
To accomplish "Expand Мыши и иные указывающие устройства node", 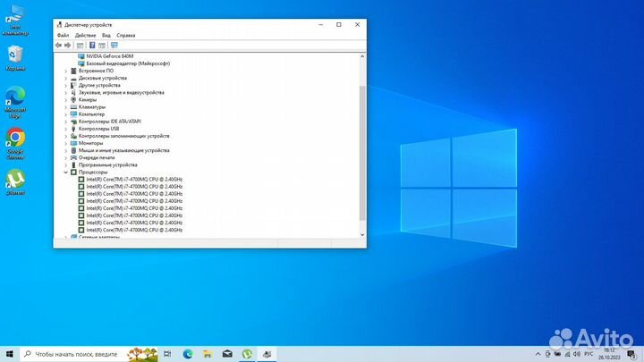I will click(65, 151).
